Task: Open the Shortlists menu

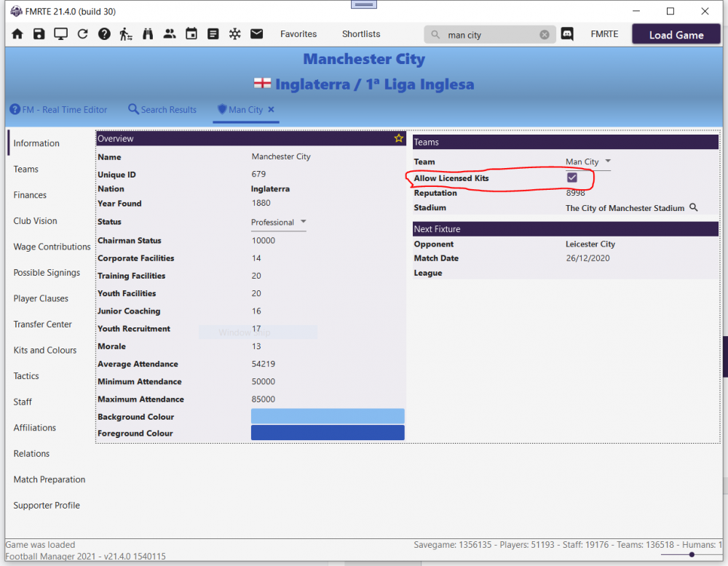Action: pyautogui.click(x=361, y=34)
